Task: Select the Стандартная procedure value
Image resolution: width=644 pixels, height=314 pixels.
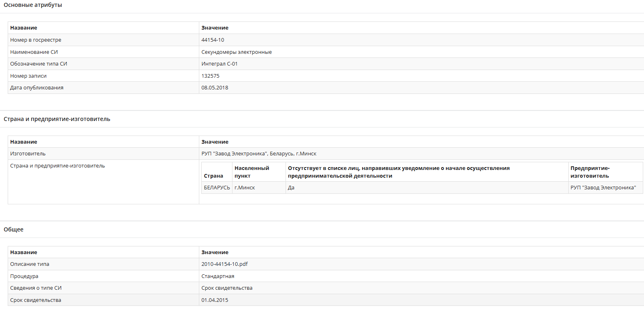Action: [218, 276]
